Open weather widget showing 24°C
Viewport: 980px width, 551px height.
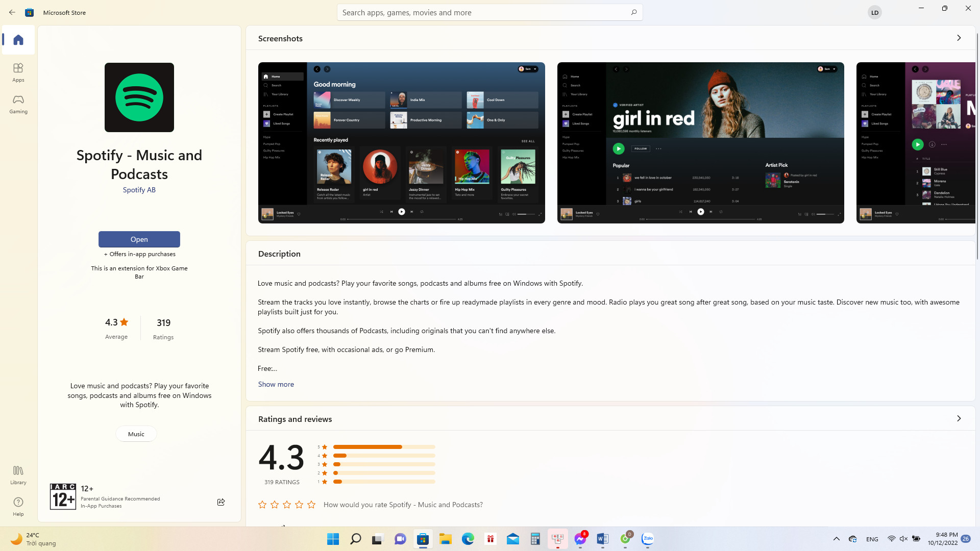point(34,539)
